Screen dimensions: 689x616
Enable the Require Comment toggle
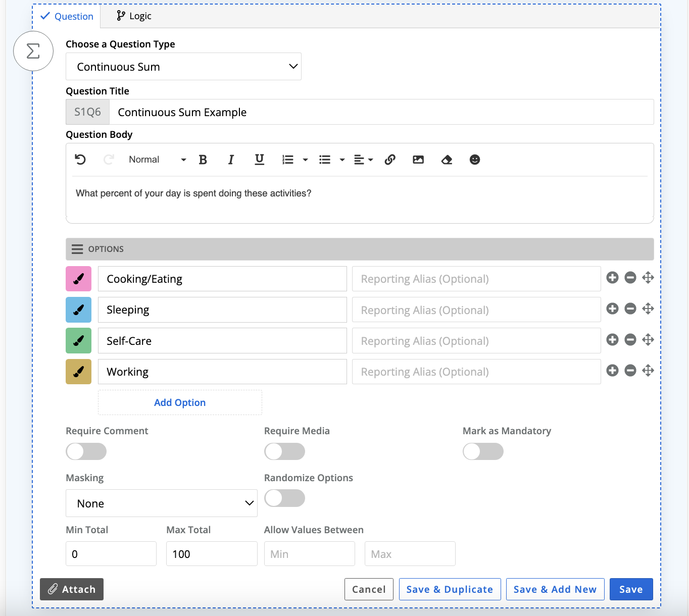click(86, 451)
